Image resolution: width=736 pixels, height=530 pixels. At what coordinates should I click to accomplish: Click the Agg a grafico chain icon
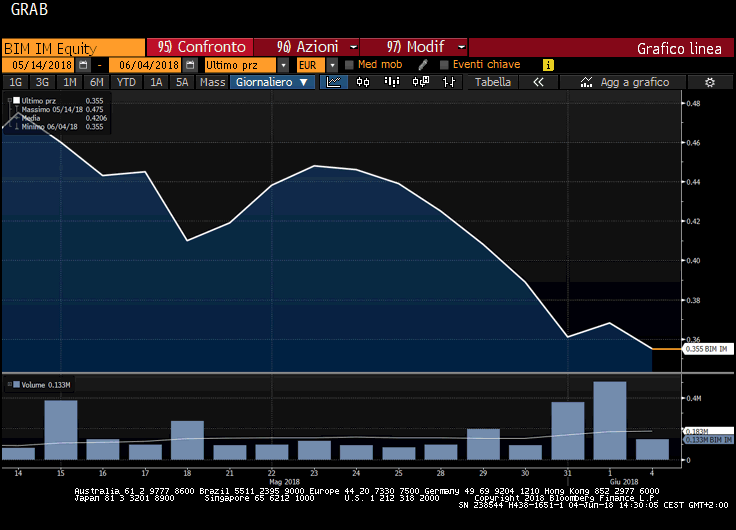click(x=583, y=82)
